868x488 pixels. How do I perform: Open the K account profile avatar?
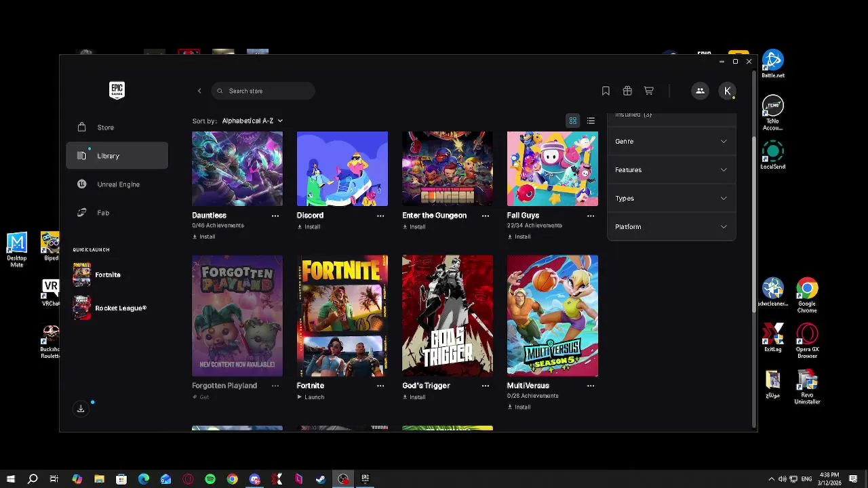727,91
